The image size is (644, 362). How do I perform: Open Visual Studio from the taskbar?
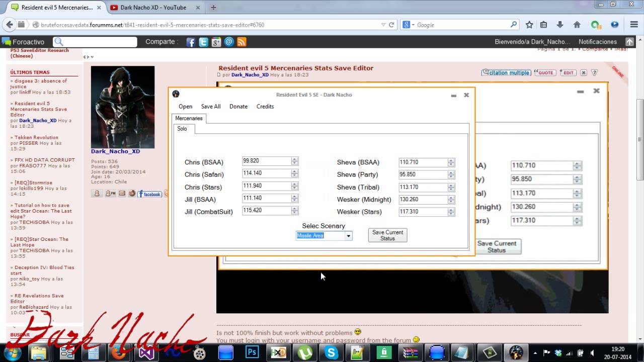146,352
